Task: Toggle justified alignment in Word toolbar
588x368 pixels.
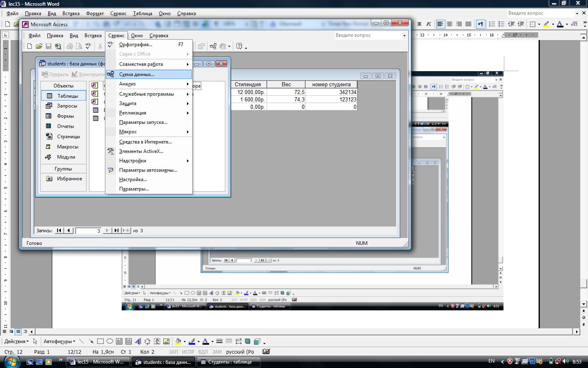Action: pos(468,24)
